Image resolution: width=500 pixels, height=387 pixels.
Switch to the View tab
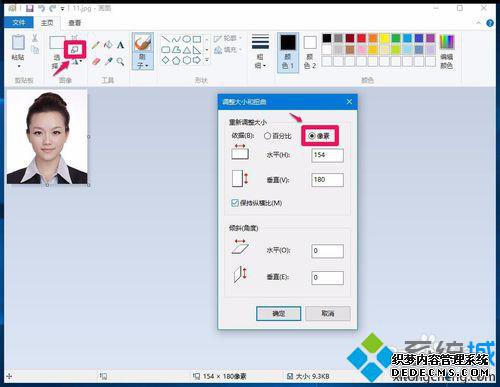pos(74,23)
